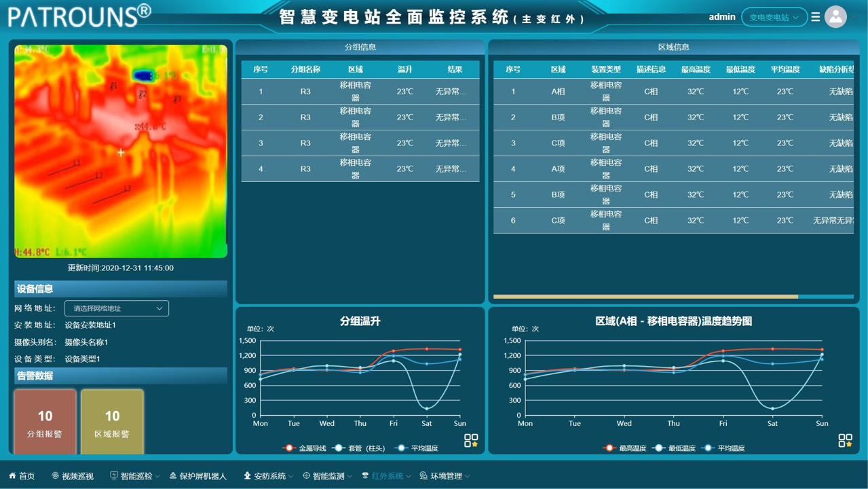This screenshot has width=868, height=489.
Task: Click the 区域信息 table horizontal scrollbar
Action: [x=645, y=297]
